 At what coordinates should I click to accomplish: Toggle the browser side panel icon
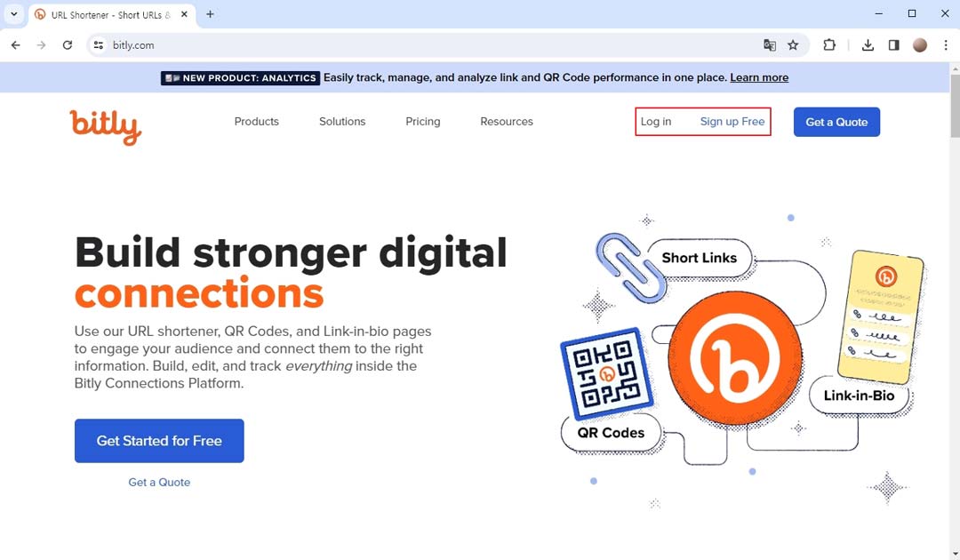tap(894, 45)
